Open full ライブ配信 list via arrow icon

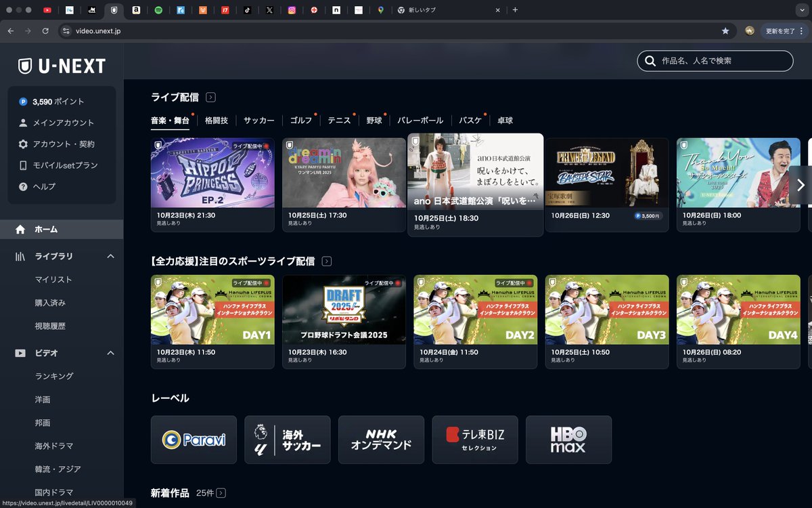211,98
